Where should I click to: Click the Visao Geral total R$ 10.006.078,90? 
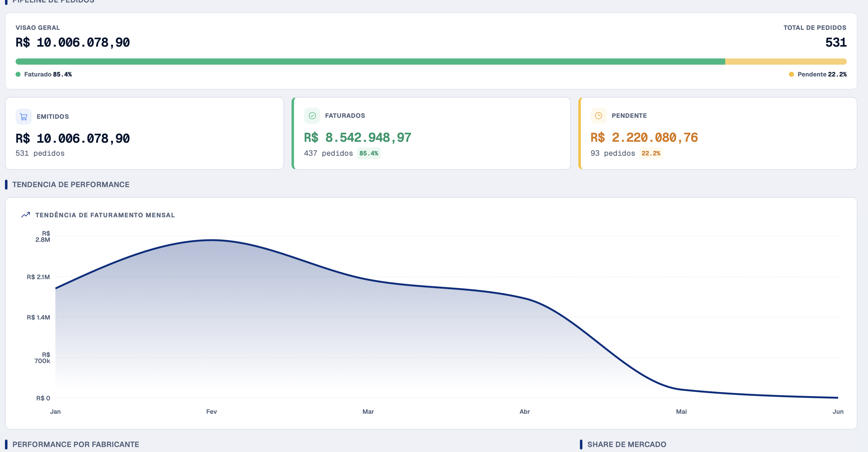(73, 43)
